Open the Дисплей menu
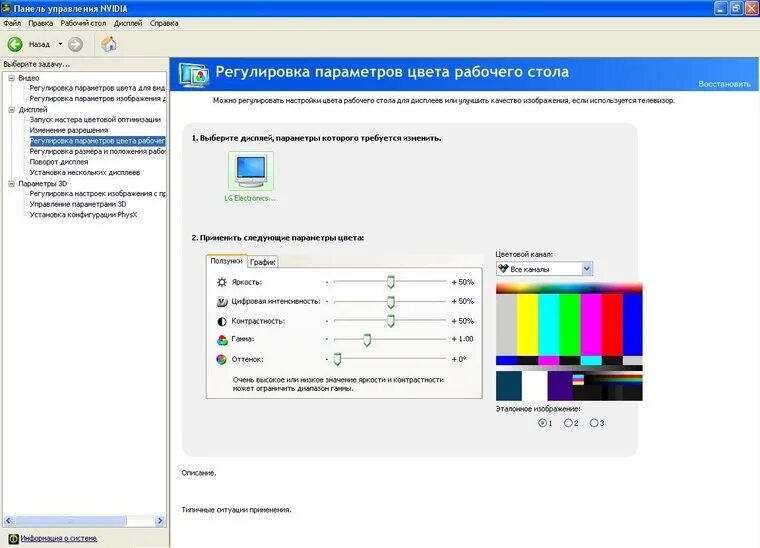760x548 pixels. click(128, 23)
